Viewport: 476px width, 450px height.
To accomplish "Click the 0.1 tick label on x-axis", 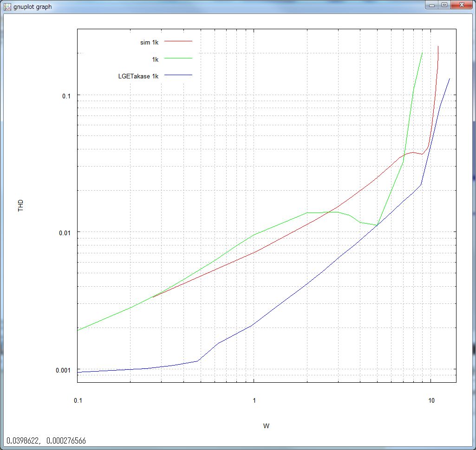I will 78,400.
